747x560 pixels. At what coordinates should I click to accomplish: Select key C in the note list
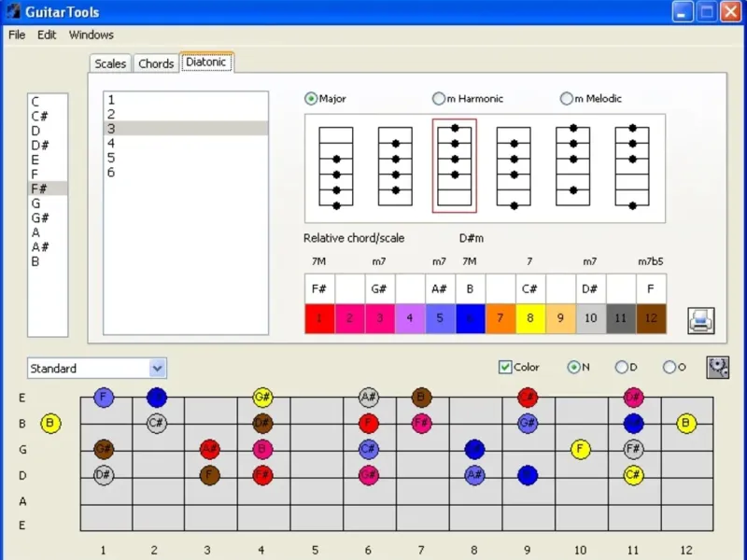pos(48,102)
